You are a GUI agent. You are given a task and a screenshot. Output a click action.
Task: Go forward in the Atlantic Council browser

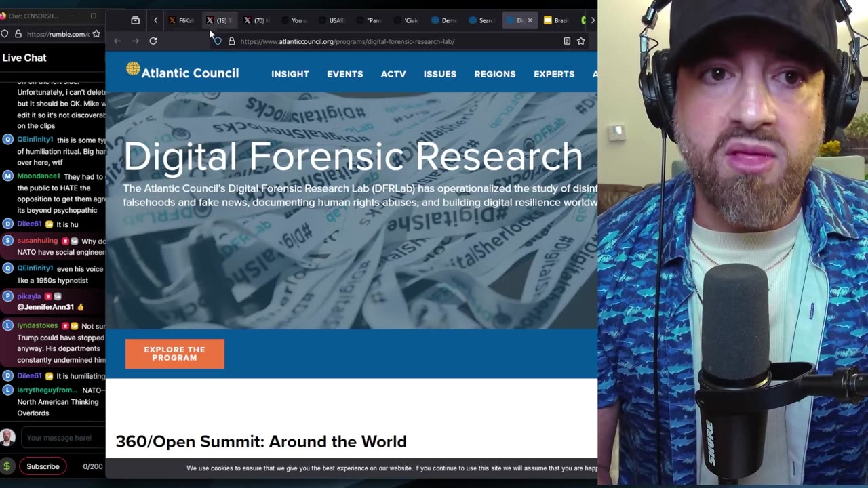click(x=135, y=41)
